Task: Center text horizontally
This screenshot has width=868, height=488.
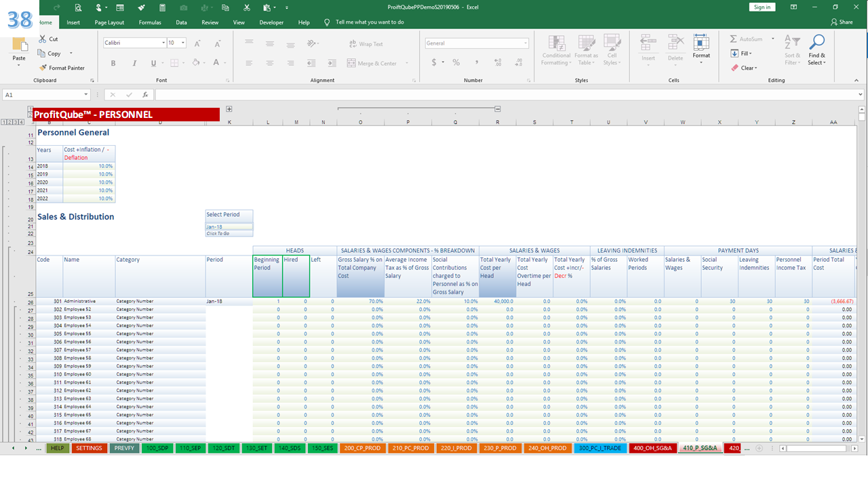Action: (x=270, y=63)
